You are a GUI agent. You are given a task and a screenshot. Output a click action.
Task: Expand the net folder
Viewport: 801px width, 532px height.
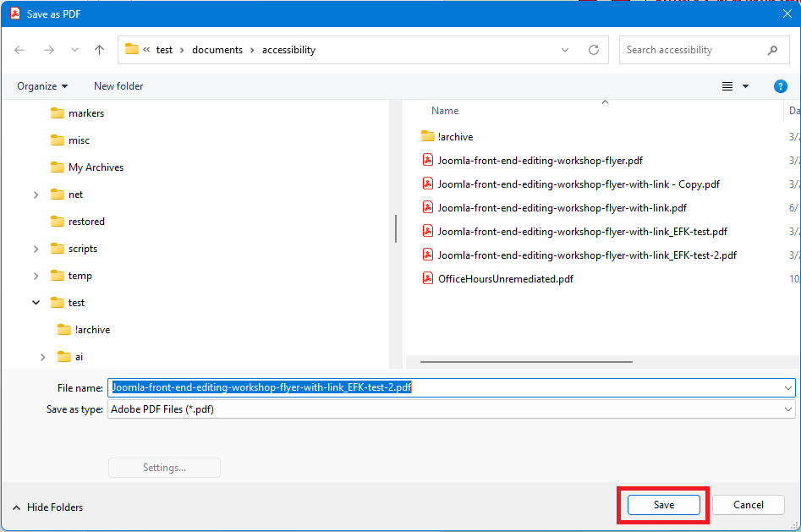(36, 195)
